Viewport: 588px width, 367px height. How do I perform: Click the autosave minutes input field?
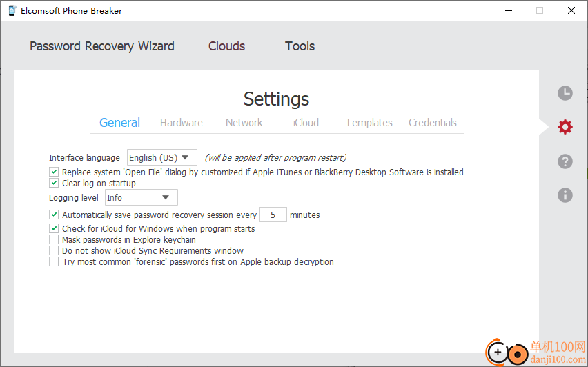pyautogui.click(x=273, y=215)
